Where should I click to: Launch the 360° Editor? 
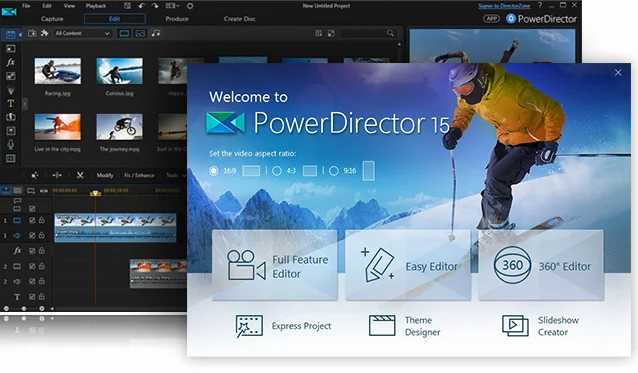(x=541, y=265)
